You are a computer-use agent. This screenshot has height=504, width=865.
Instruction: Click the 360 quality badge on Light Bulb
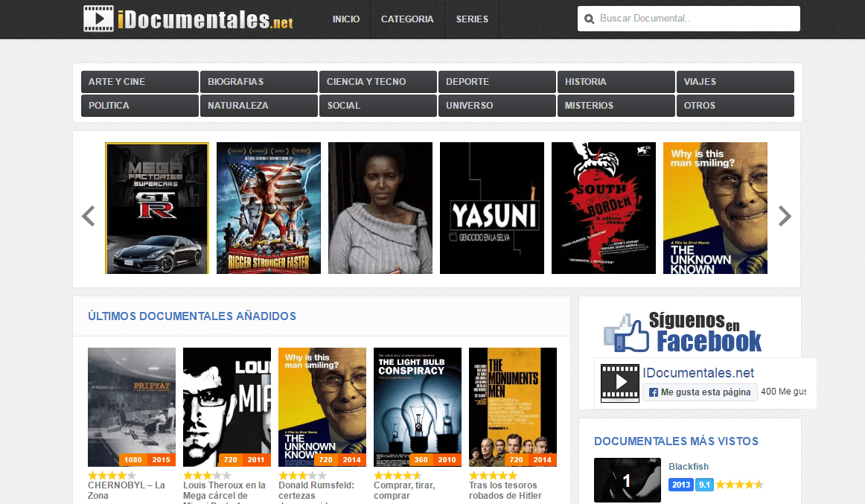(x=421, y=459)
